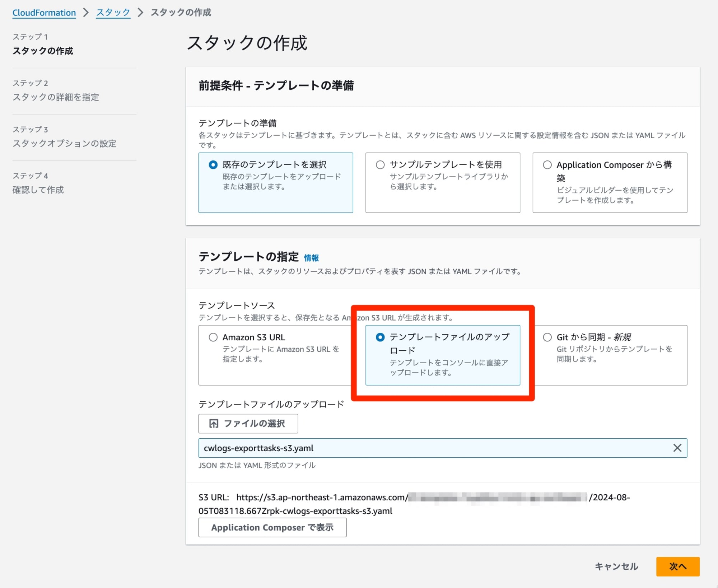The height and width of the screenshot is (588, 718).
Task: Open the CloudFormation breadcrumb link
Action: coord(44,13)
